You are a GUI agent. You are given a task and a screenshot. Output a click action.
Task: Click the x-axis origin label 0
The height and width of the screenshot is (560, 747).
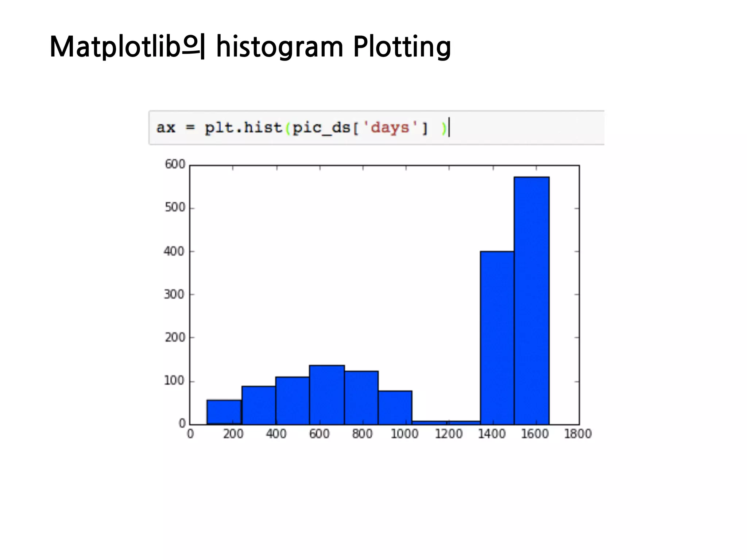point(190,434)
